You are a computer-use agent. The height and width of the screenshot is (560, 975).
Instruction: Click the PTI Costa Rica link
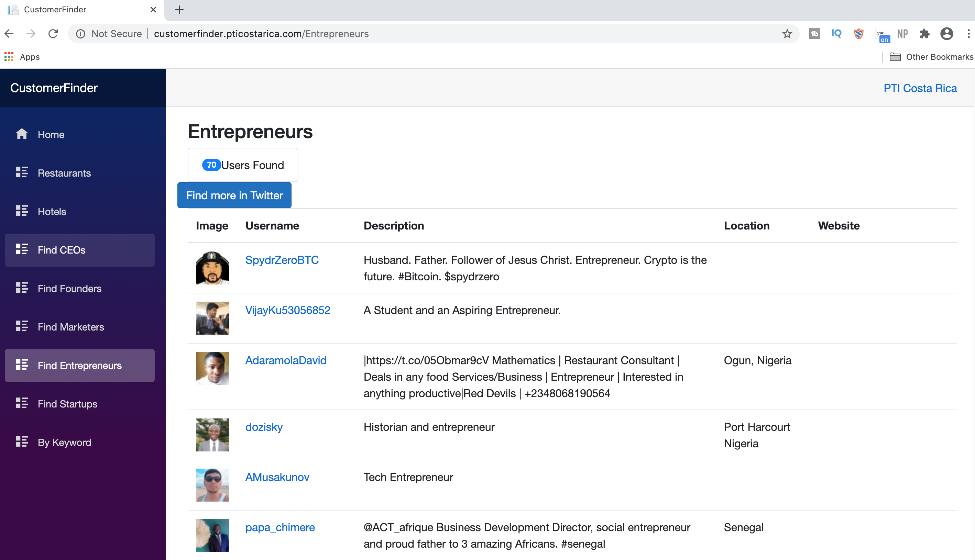[x=920, y=88]
